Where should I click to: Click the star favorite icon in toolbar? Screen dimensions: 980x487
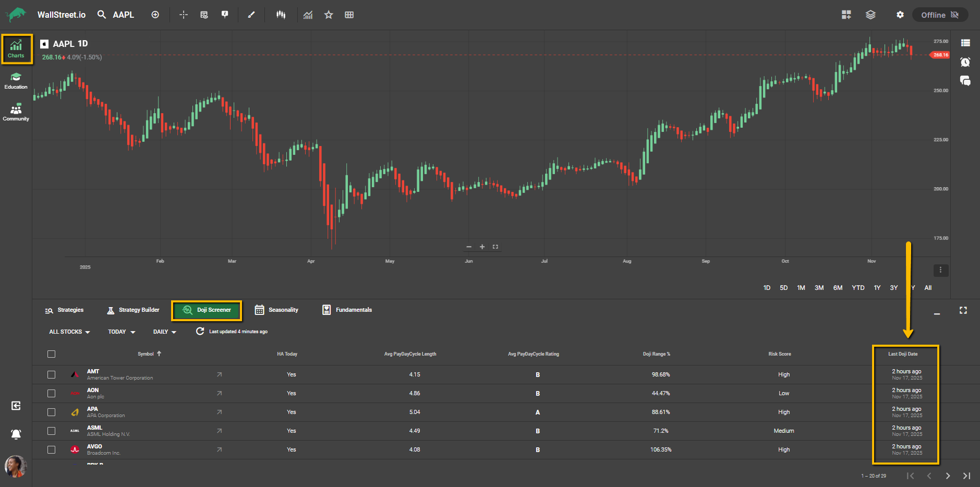click(329, 15)
